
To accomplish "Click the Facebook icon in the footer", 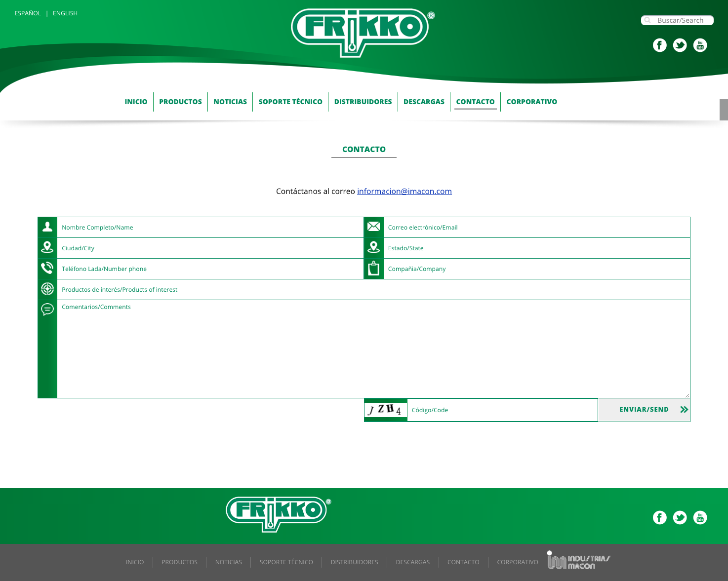I will 659,517.
